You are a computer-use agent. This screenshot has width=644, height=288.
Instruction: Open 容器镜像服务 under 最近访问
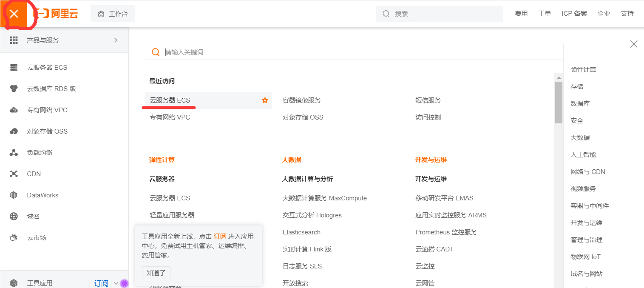[301, 100]
